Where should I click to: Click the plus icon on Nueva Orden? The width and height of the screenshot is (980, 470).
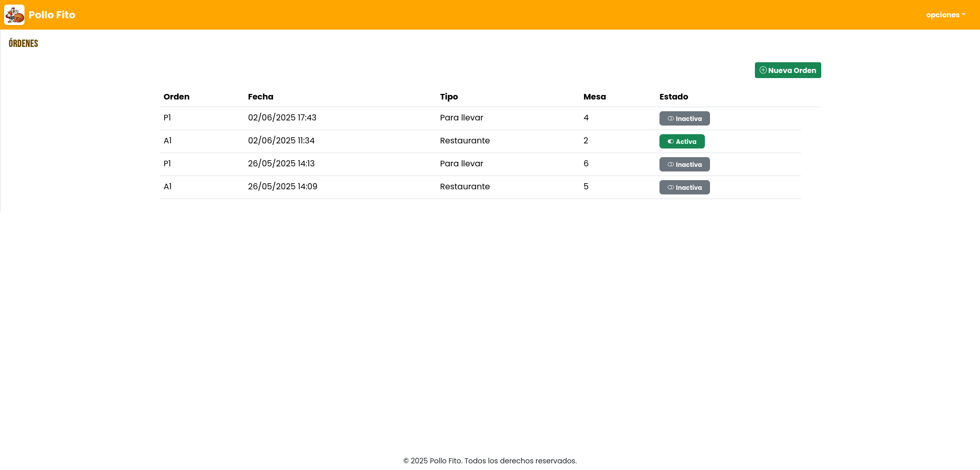click(763, 70)
